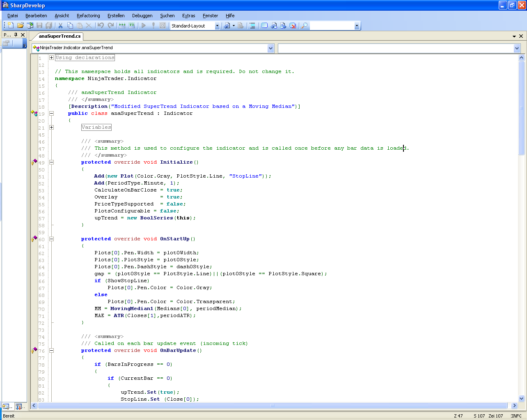Open the Standard-Layout dropdown
The height and width of the screenshot is (420, 527).
point(217,26)
